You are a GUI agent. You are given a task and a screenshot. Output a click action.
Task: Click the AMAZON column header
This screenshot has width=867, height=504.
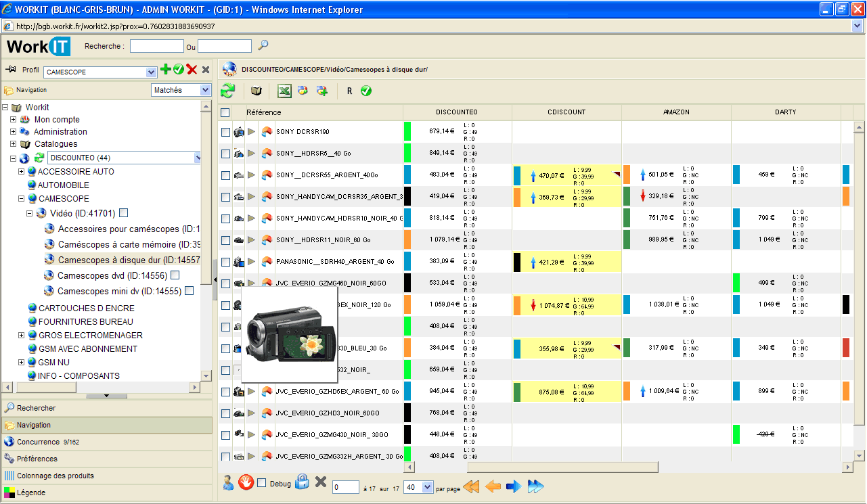[x=676, y=112]
